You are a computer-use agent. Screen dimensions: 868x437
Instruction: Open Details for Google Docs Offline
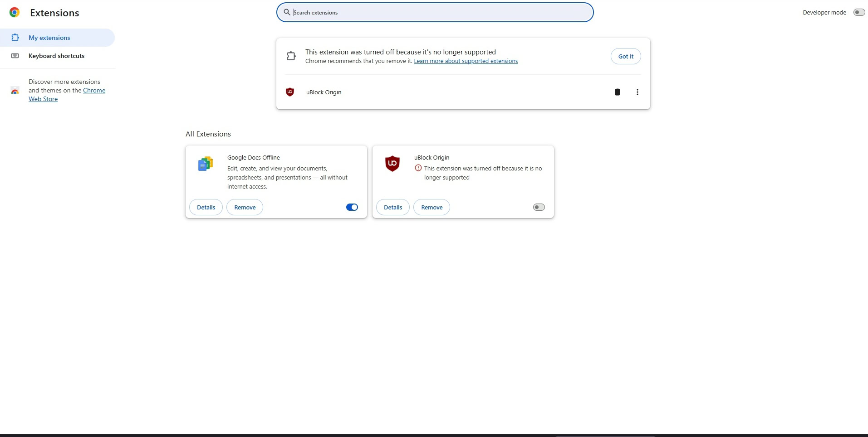click(x=206, y=207)
